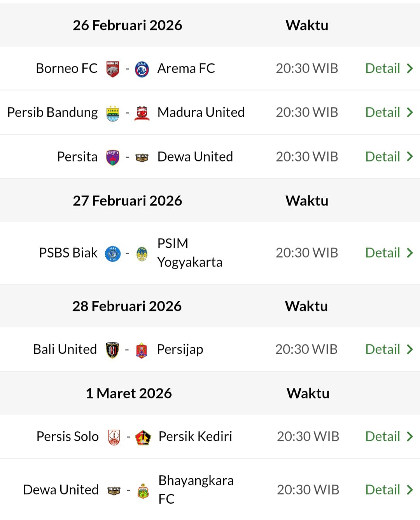Image resolution: width=420 pixels, height=520 pixels.
Task: Click the Madura United red crest
Action: point(142,112)
